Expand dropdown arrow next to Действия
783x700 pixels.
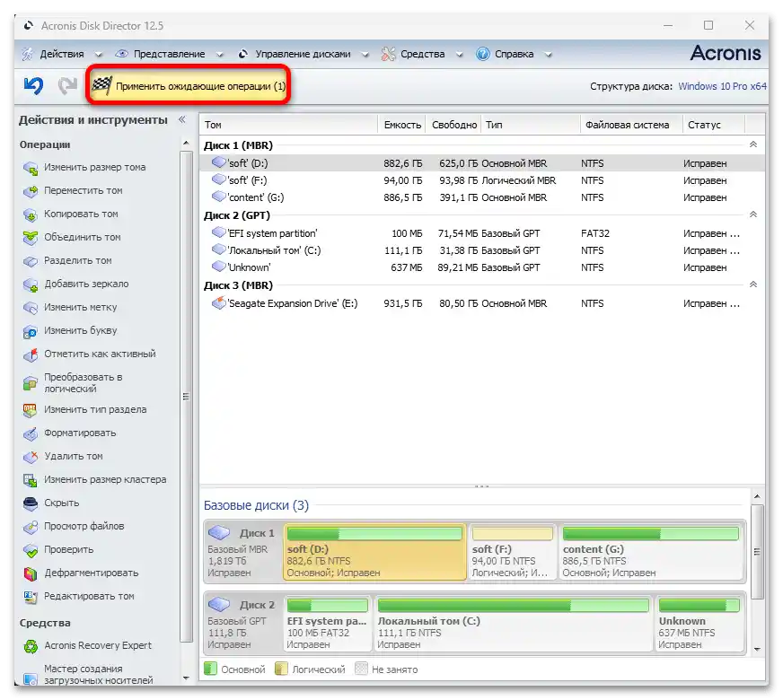[99, 55]
